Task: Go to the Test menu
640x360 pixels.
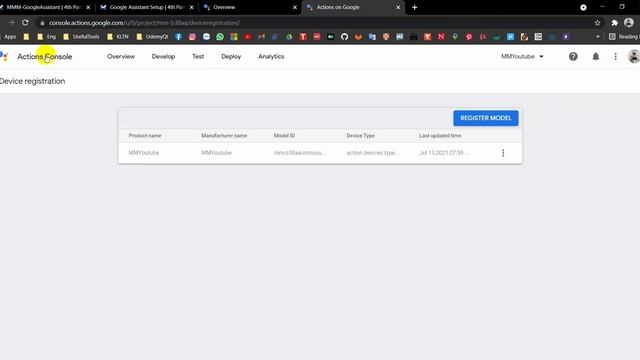Action: pyautogui.click(x=198, y=56)
